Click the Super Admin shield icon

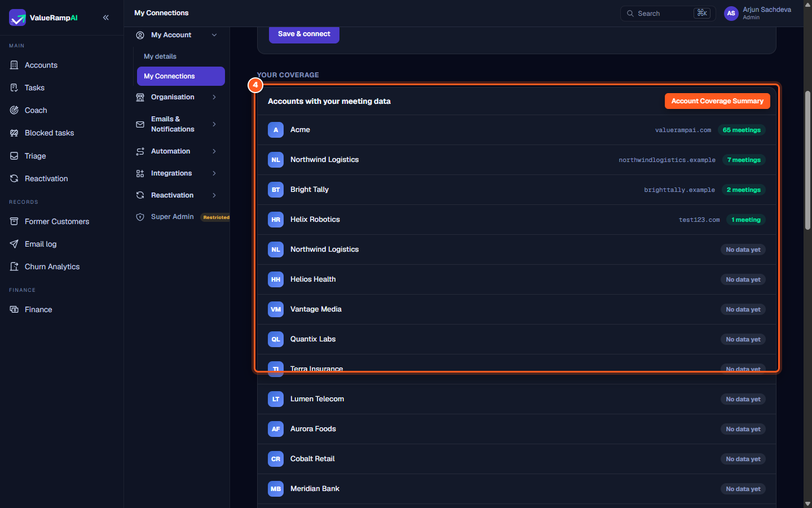tap(140, 217)
